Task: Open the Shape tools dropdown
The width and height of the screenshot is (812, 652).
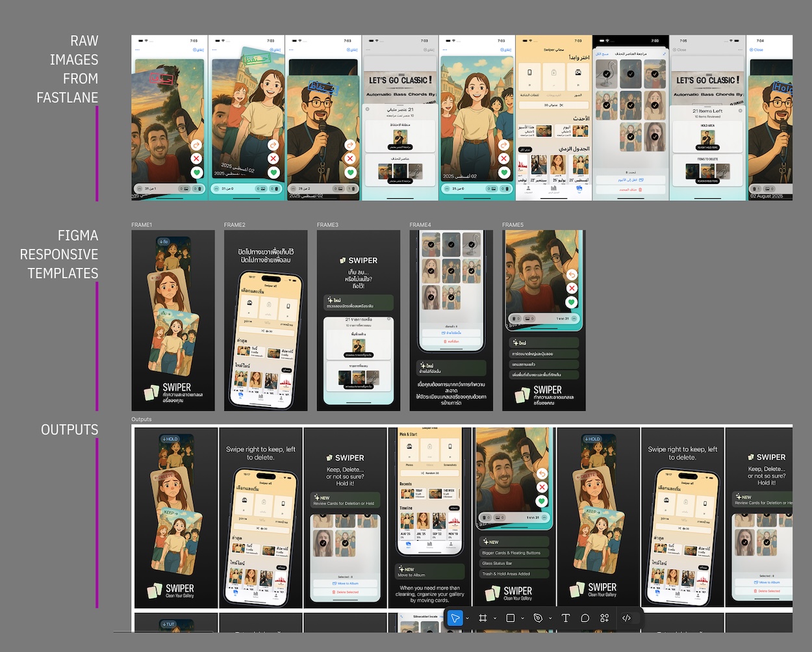Action: [x=522, y=618]
